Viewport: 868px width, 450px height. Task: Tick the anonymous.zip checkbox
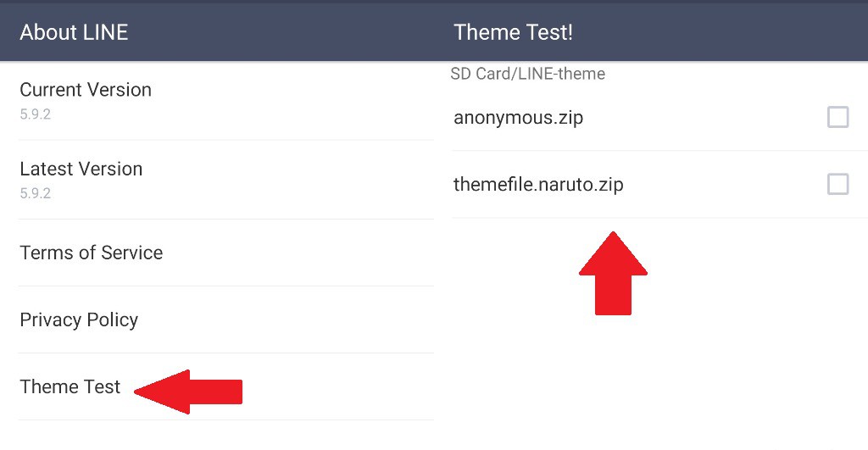pos(837,118)
